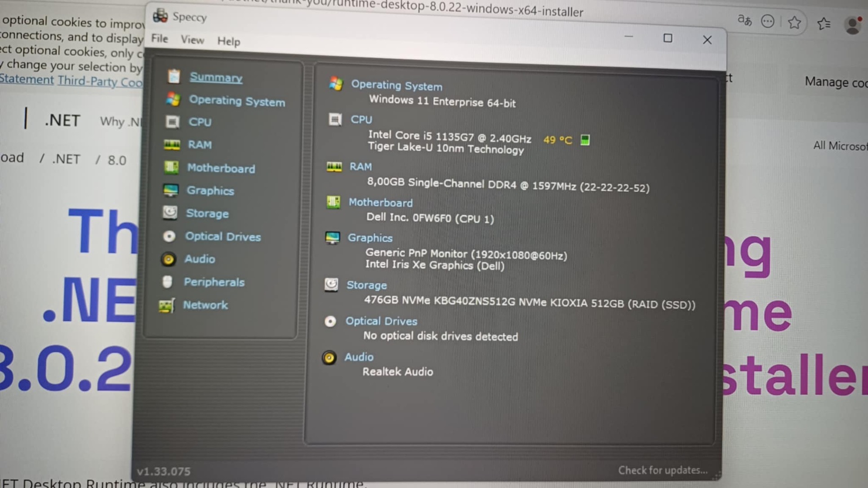Maximize the Speccy window
This screenshot has height=488, width=868.
pos(668,39)
